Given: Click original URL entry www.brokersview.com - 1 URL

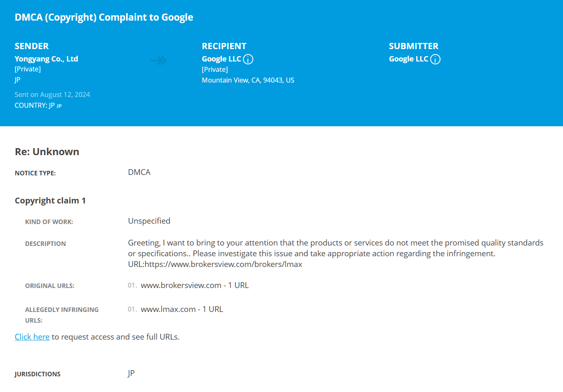Looking at the screenshot, I should tap(195, 285).
